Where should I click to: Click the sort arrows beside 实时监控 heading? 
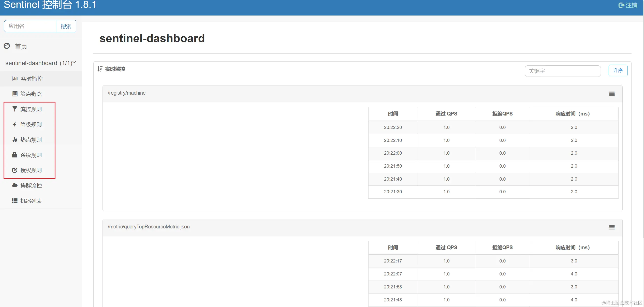pos(100,69)
